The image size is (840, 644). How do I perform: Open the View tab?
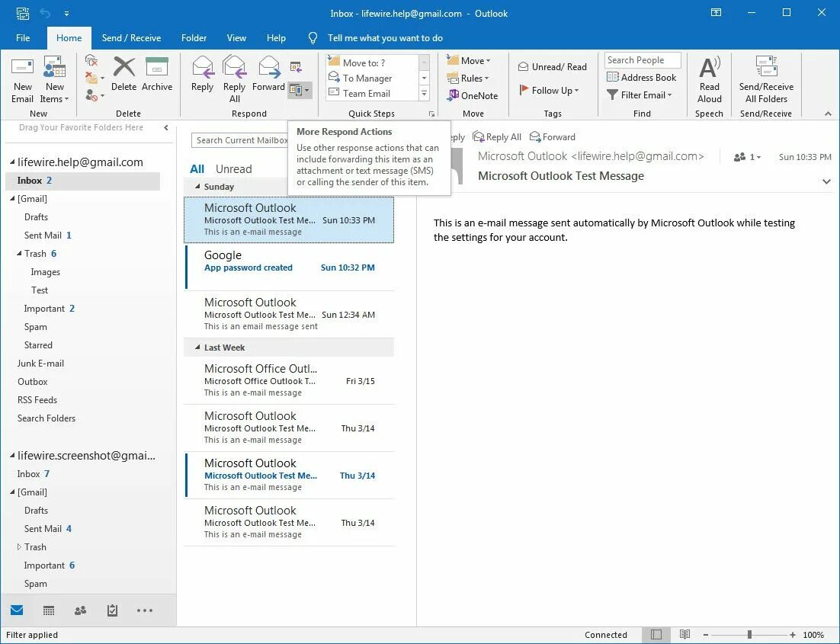[236, 38]
